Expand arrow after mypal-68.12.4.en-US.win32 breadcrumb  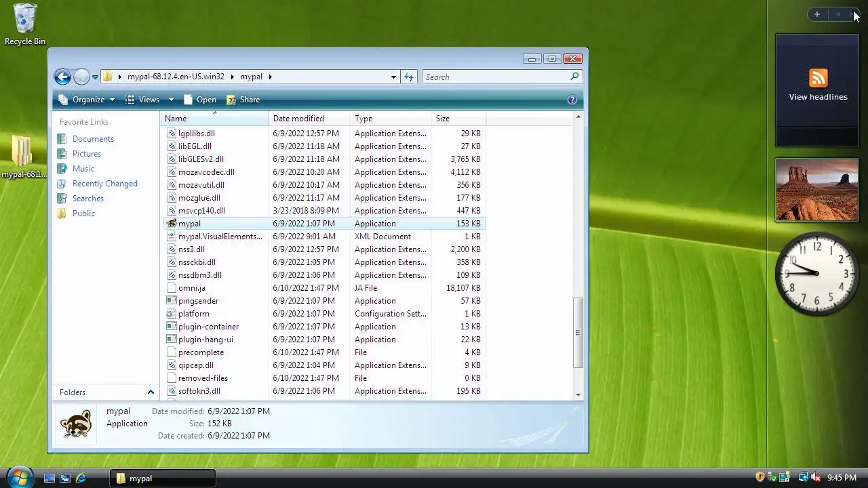click(x=233, y=77)
